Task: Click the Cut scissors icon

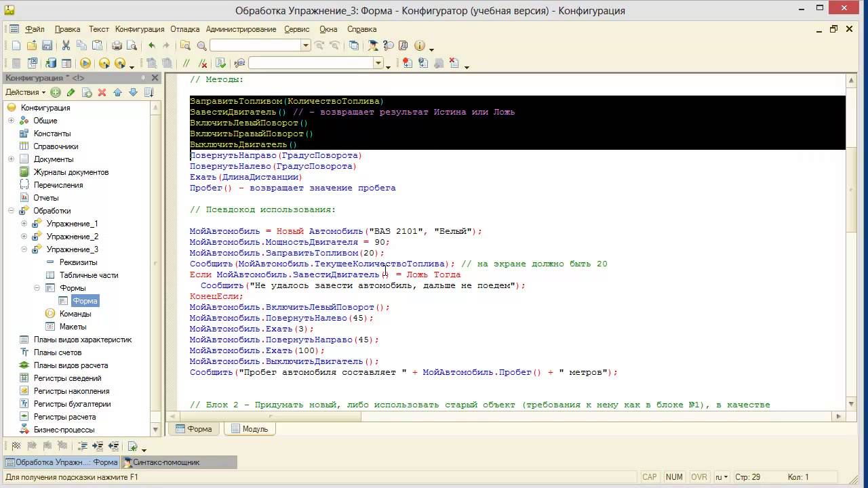Action: coord(66,45)
